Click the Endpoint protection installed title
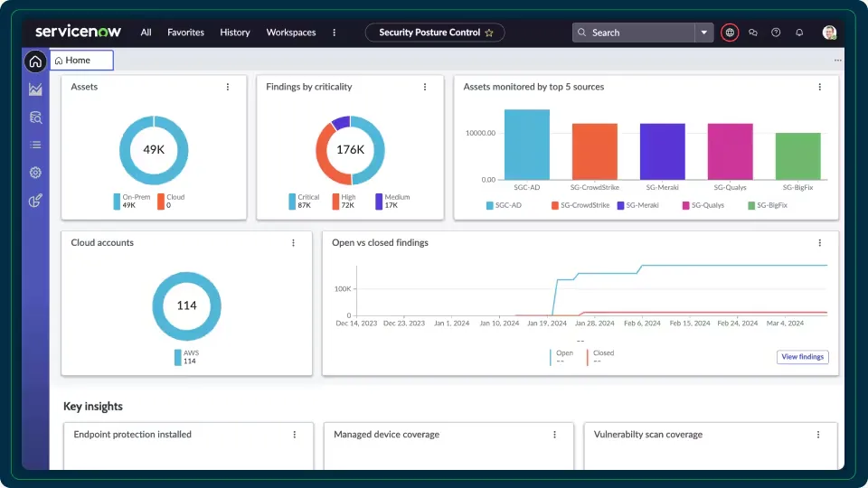The image size is (868, 488). [132, 435]
